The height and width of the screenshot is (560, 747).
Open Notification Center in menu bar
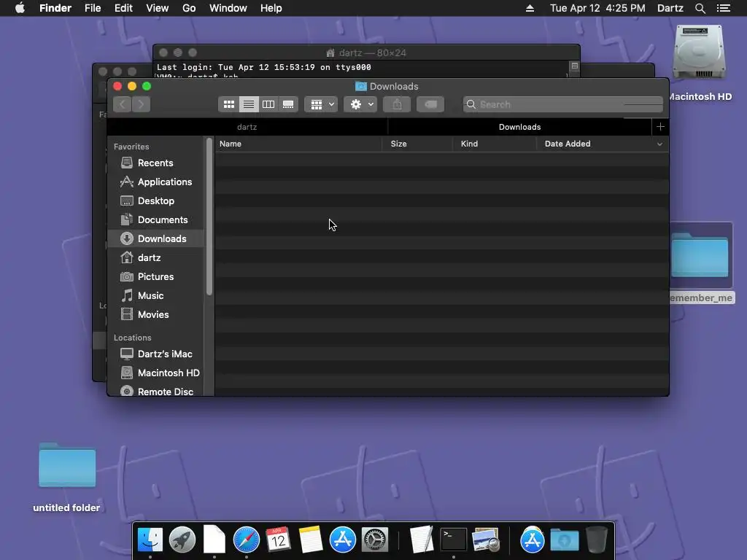[724, 8]
